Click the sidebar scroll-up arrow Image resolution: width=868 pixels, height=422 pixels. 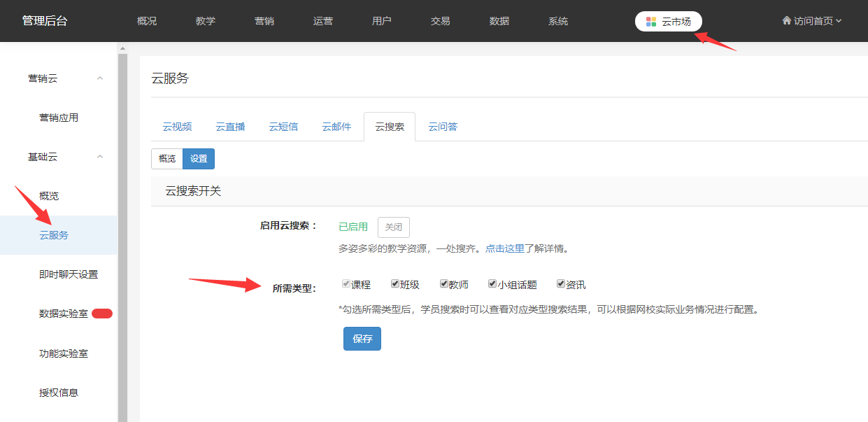coord(123,49)
